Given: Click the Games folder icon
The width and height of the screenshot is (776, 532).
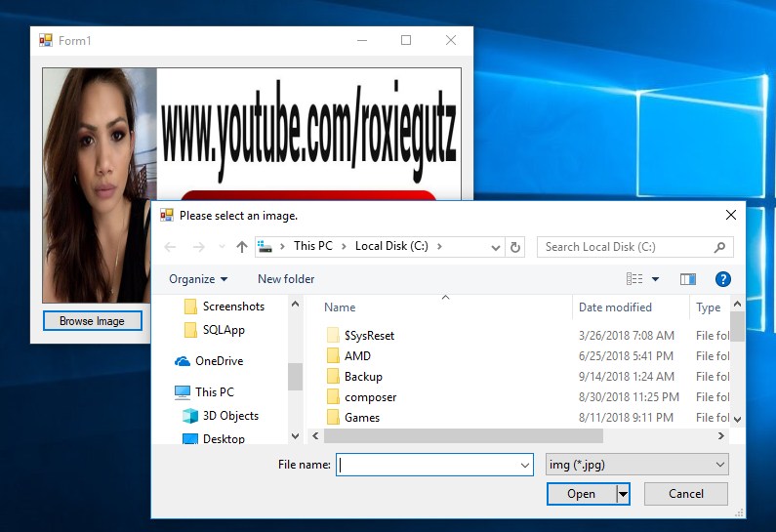Looking at the screenshot, I should pyautogui.click(x=333, y=417).
